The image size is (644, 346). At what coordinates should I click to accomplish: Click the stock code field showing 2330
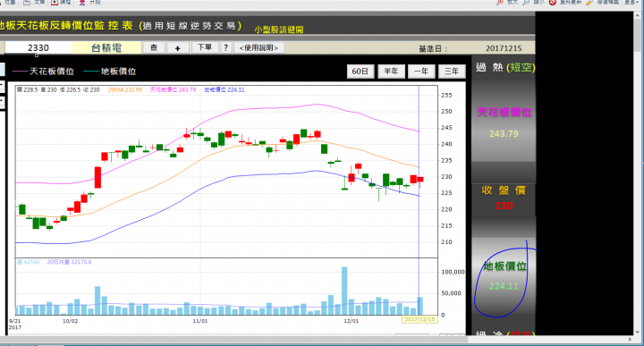point(38,48)
